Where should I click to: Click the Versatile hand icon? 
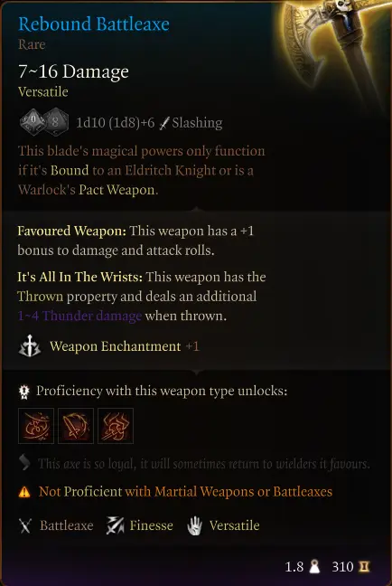[x=195, y=525]
